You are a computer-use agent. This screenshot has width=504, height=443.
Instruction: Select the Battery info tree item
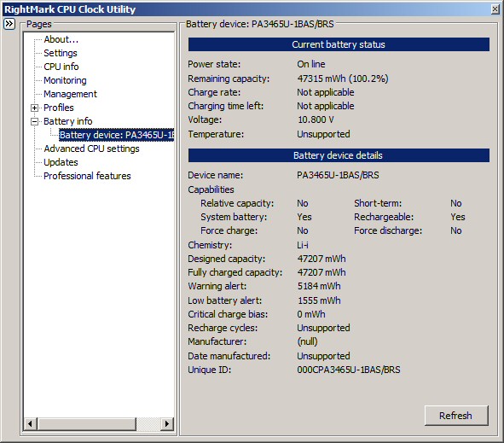[68, 121]
